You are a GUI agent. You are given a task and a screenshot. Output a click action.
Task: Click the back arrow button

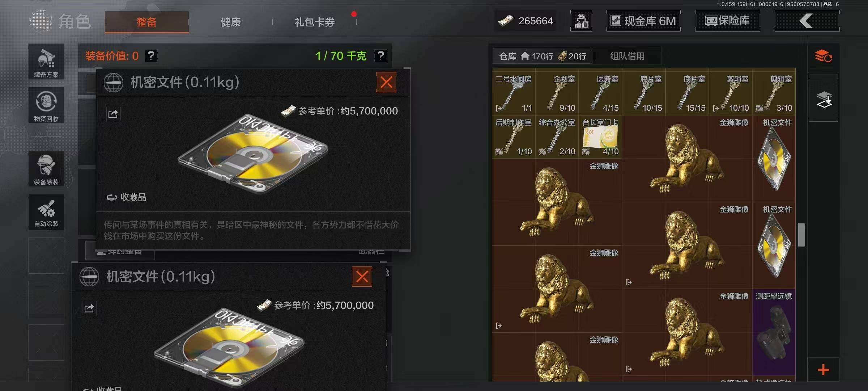[807, 21]
